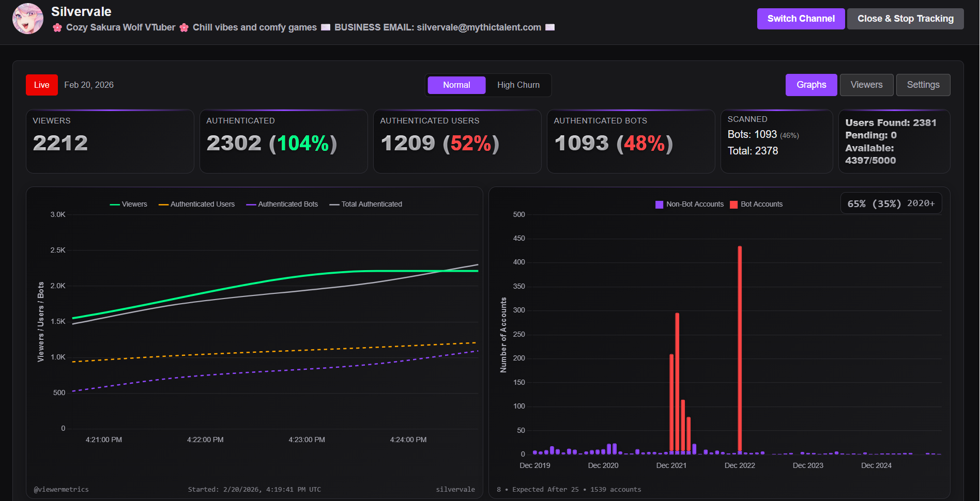
Task: Click the Users Found: 2381 text
Action: (891, 123)
